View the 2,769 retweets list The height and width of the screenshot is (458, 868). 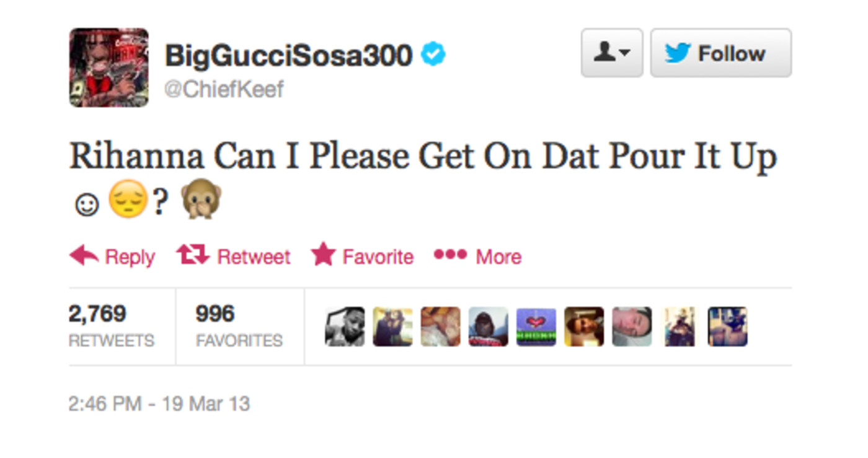(x=112, y=326)
